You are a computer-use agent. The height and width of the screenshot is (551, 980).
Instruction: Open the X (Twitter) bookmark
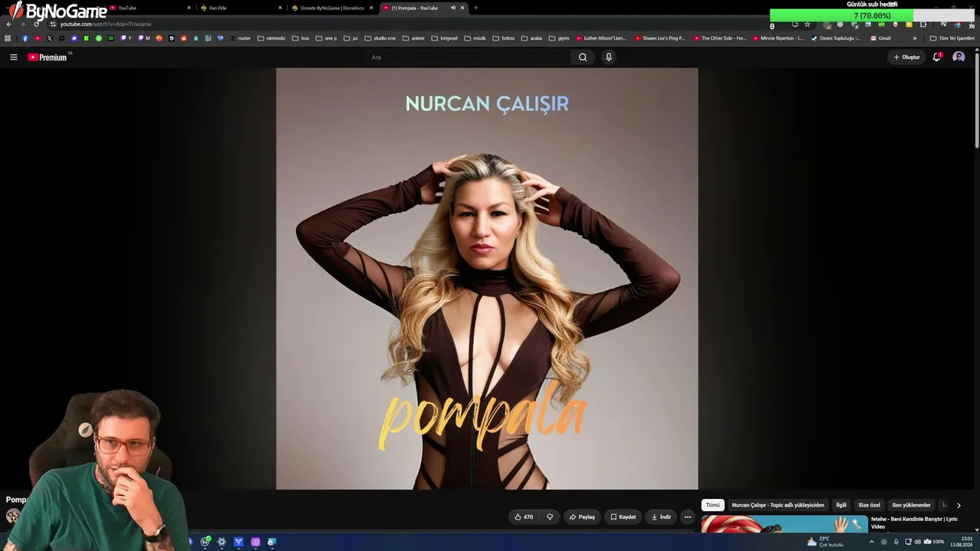[x=50, y=38]
